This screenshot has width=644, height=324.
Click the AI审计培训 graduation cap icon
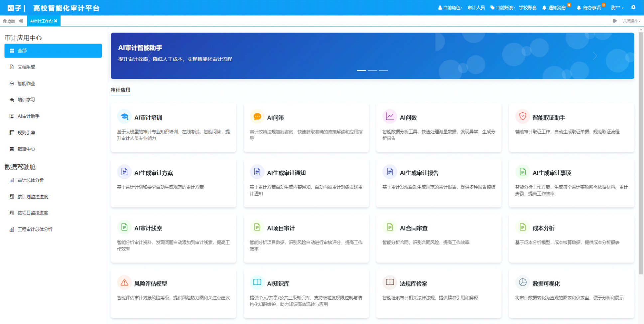124,116
